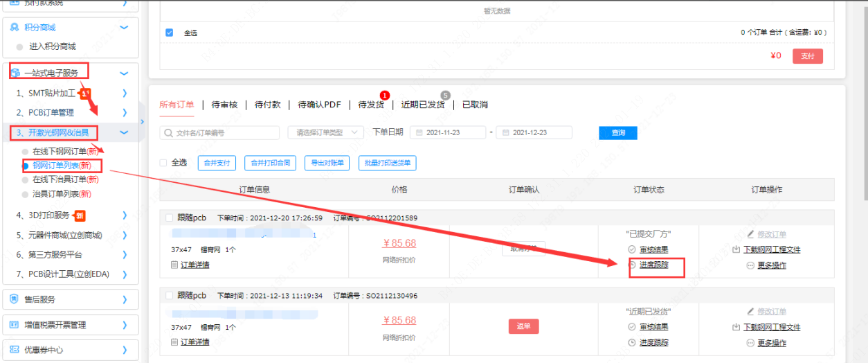Click the clock icon beside 进度跟踪 for order SO2112201589

(632, 265)
